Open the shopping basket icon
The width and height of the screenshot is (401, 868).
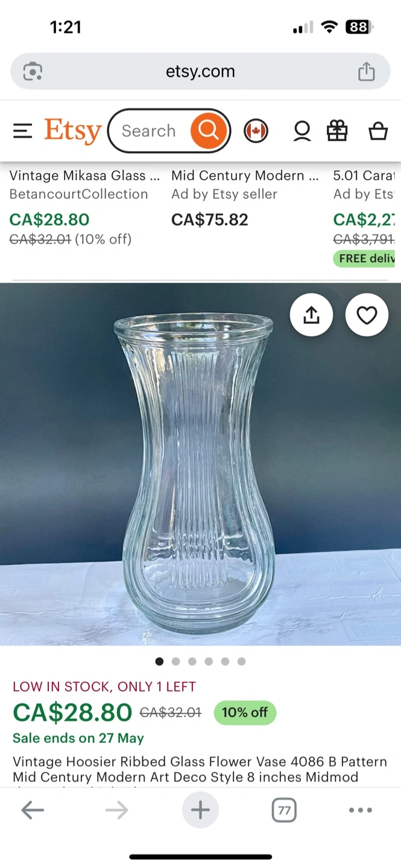point(378,131)
